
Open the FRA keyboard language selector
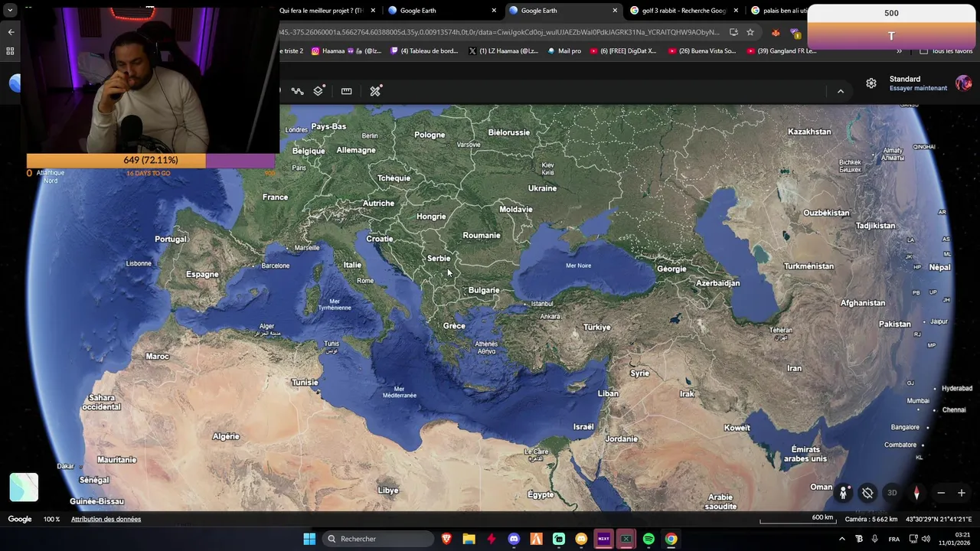(x=893, y=539)
